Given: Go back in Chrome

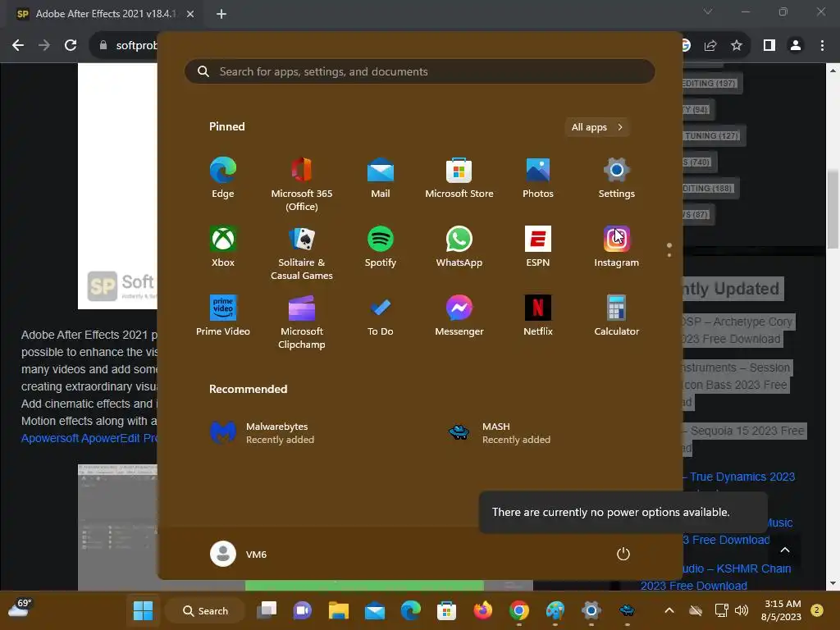Looking at the screenshot, I should [x=18, y=46].
